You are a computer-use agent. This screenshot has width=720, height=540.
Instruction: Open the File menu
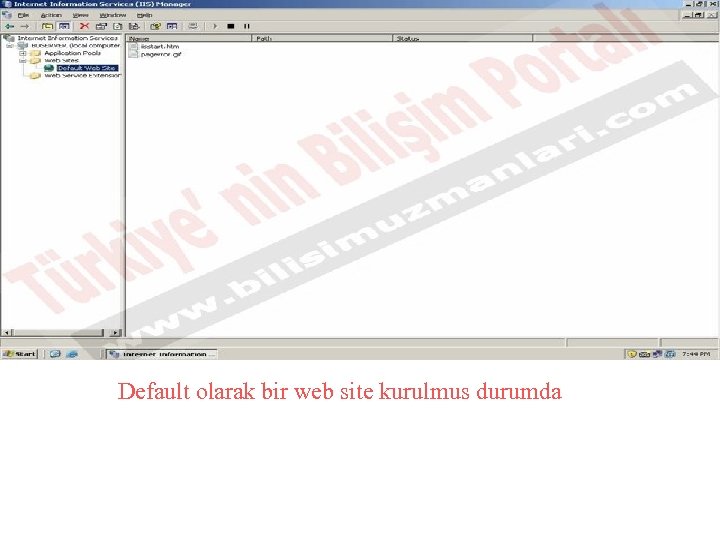[x=23, y=15]
